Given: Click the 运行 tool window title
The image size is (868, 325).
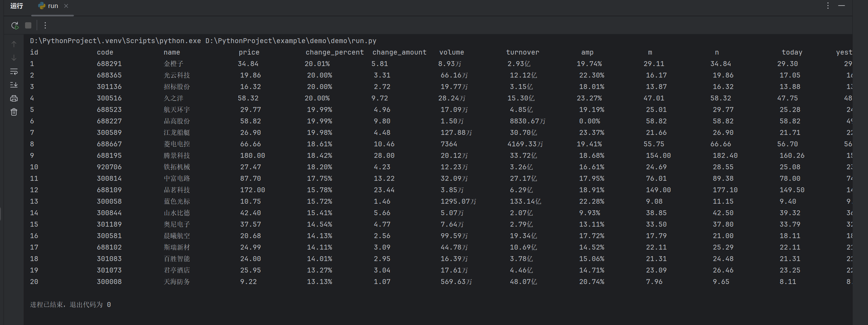Looking at the screenshot, I should tap(17, 6).
